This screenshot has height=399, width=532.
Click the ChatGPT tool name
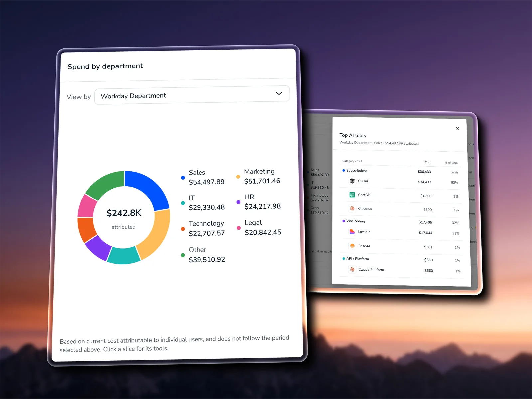pos(365,195)
